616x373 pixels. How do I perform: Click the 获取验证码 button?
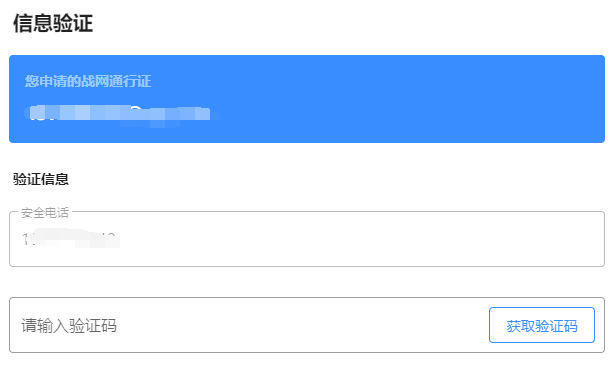542,325
